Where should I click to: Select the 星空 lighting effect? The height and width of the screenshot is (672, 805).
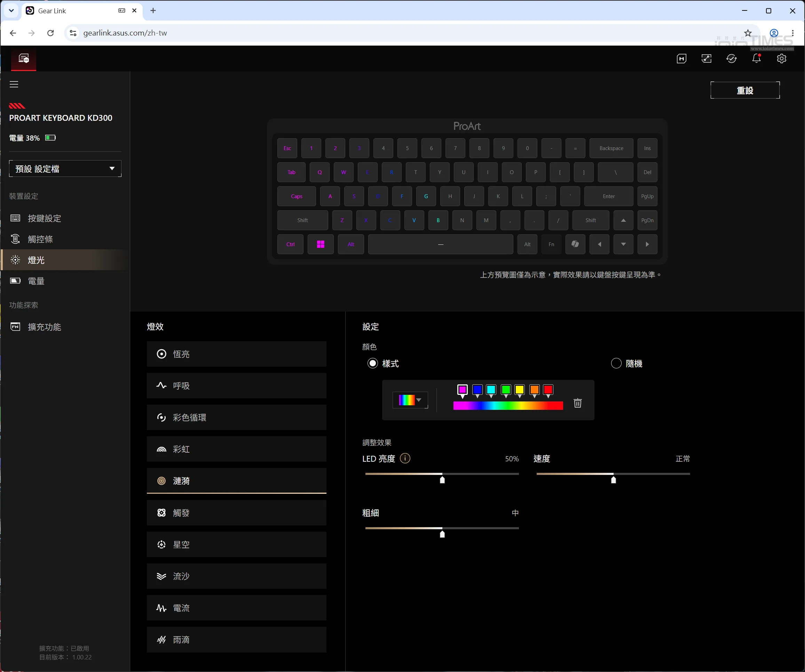tap(237, 545)
